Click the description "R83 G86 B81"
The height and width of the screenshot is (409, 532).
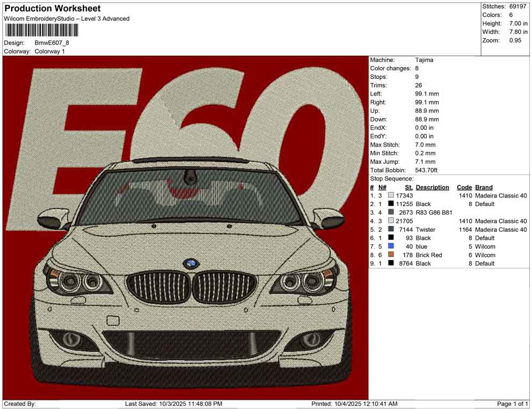[434, 213]
